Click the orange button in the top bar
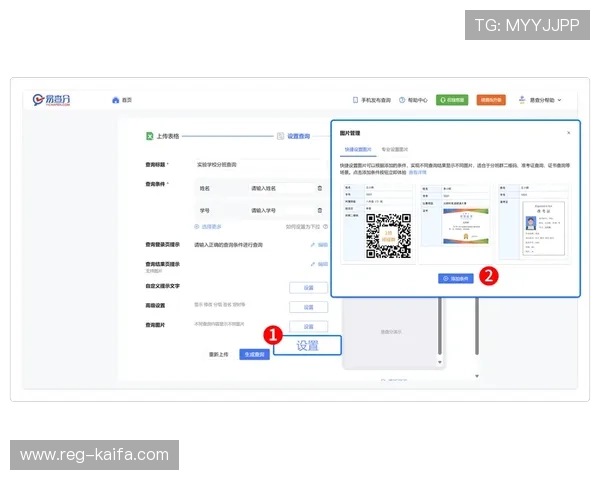Screen dimensions: 600x480 click(x=491, y=100)
